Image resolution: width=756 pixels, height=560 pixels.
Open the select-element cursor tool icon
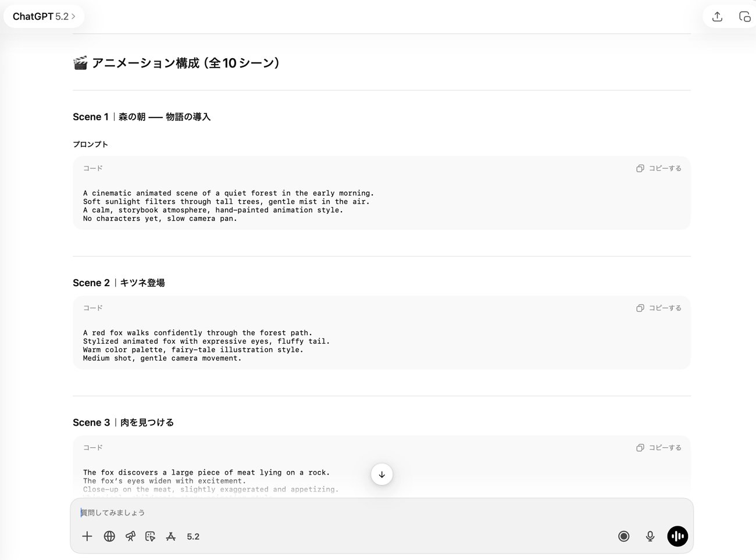pyautogui.click(x=150, y=536)
